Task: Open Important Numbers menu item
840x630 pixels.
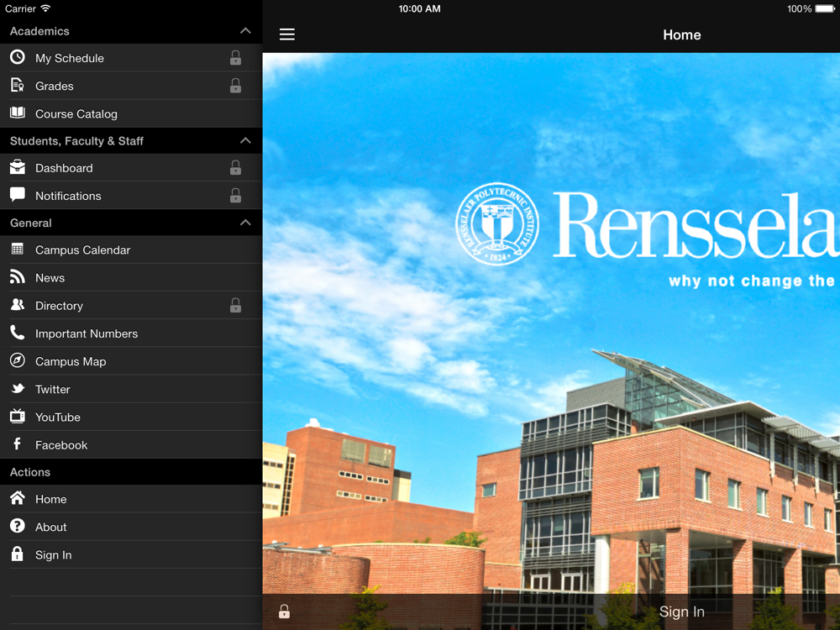Action: (x=86, y=333)
